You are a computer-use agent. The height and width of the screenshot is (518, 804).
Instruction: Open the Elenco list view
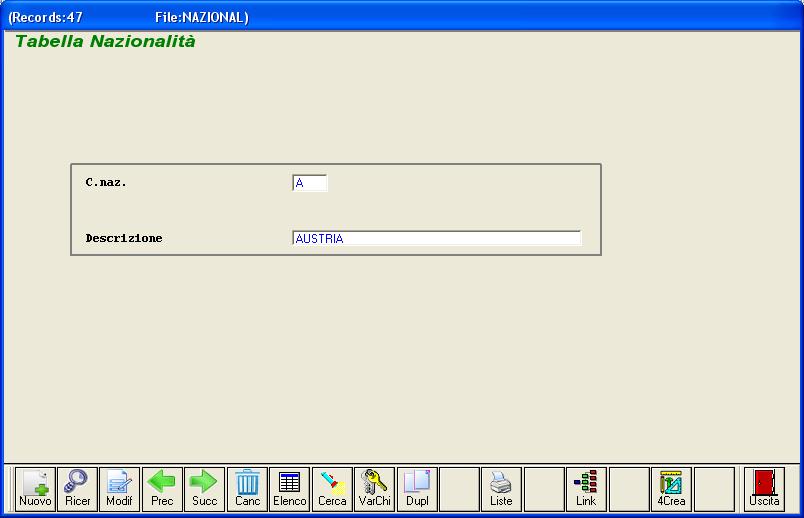point(290,489)
